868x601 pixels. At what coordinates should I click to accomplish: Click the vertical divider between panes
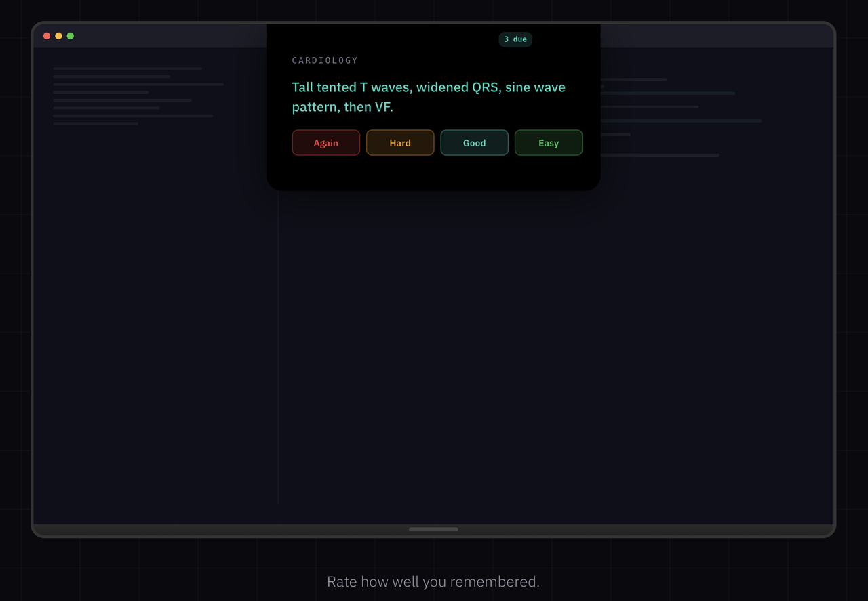click(x=278, y=339)
